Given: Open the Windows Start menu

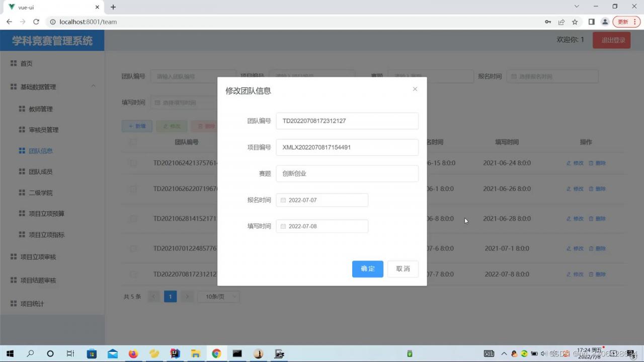Looking at the screenshot, I should (10, 353).
